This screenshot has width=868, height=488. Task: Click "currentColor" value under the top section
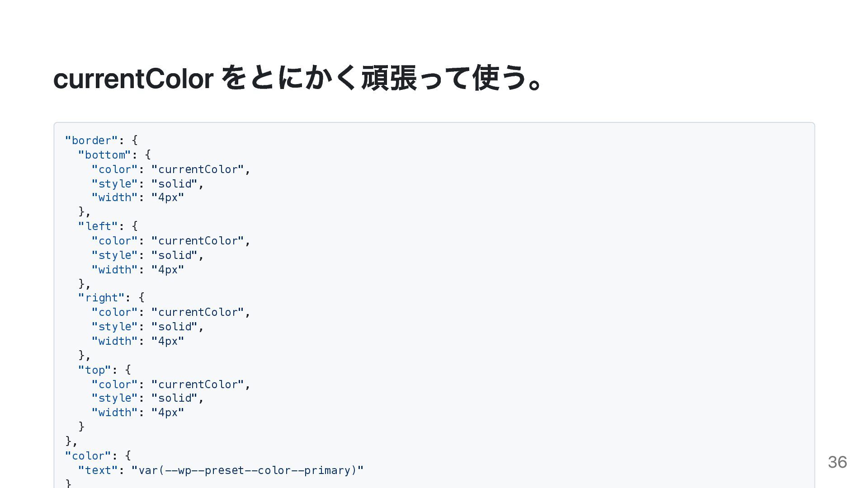click(x=198, y=385)
